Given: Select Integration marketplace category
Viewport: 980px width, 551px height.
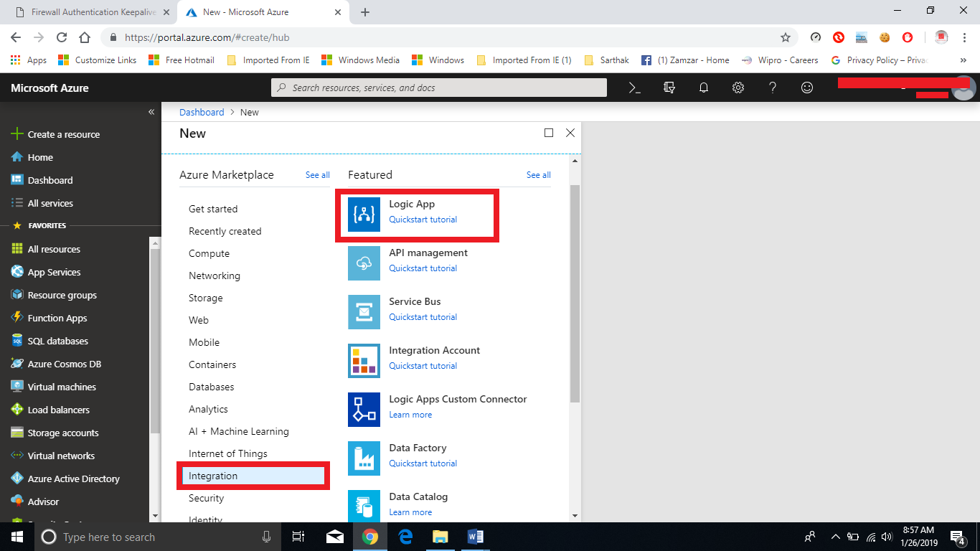Looking at the screenshot, I should pos(253,476).
